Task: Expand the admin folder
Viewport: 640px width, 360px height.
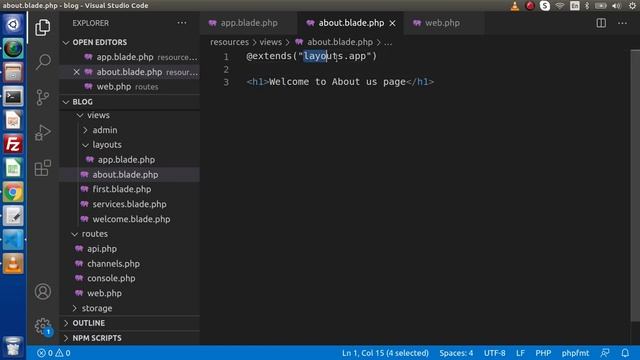Action: [130, 130]
